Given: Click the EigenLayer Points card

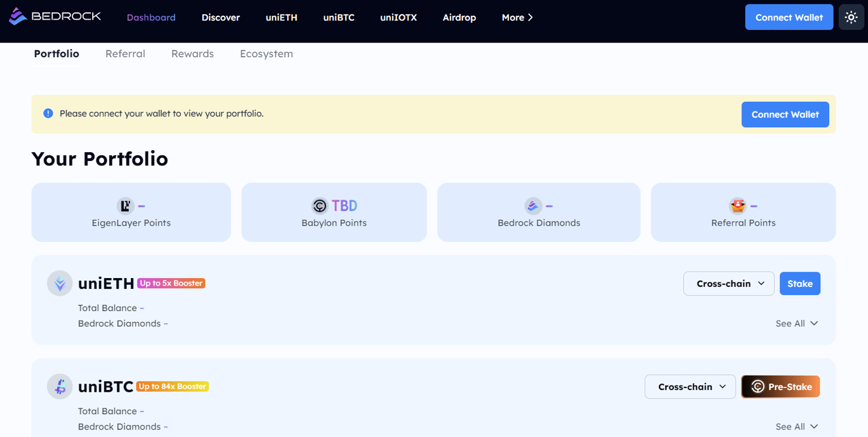Looking at the screenshot, I should tap(131, 212).
